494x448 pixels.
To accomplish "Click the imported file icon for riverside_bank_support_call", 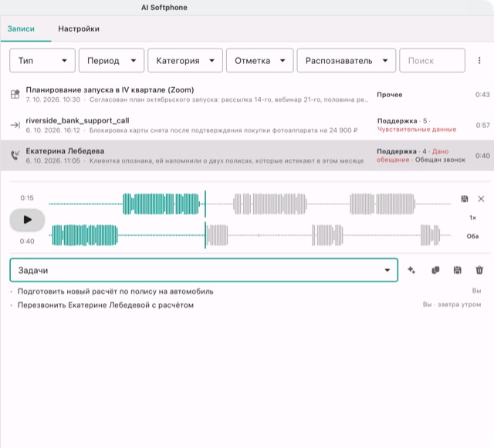I will tap(15, 126).
